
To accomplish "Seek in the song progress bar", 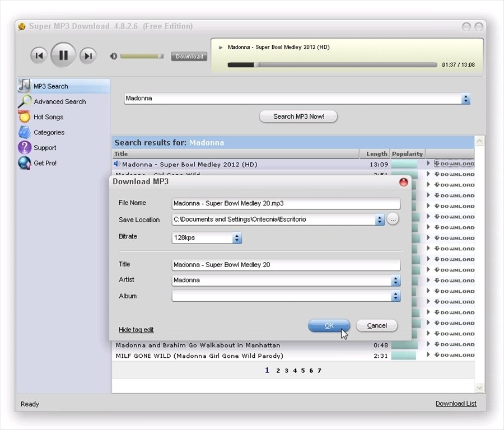I will (332, 64).
